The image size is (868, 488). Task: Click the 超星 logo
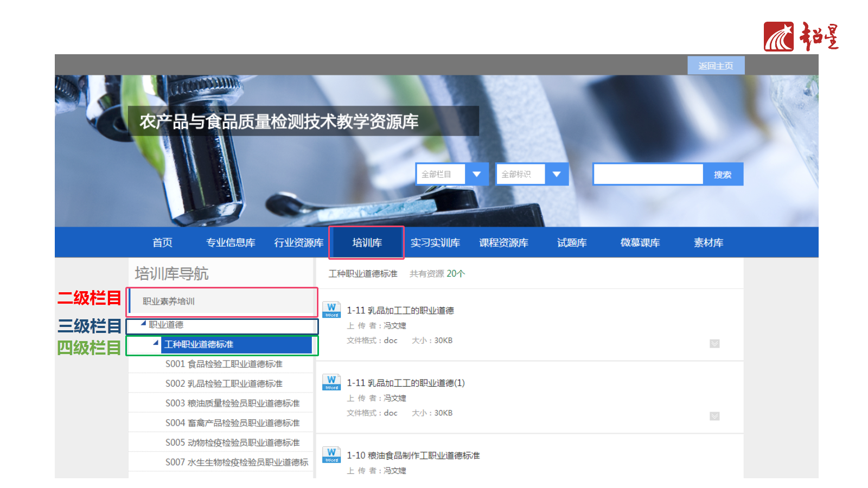click(801, 37)
